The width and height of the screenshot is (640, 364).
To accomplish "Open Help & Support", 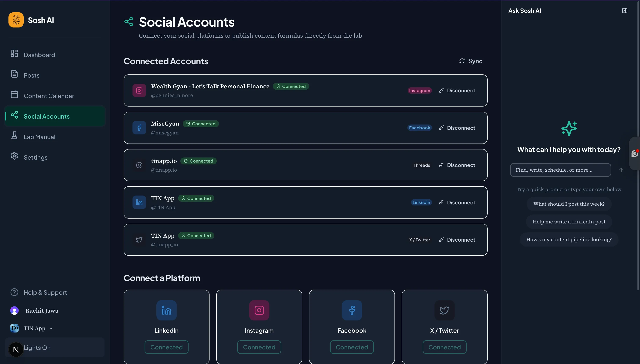I will click(55, 292).
